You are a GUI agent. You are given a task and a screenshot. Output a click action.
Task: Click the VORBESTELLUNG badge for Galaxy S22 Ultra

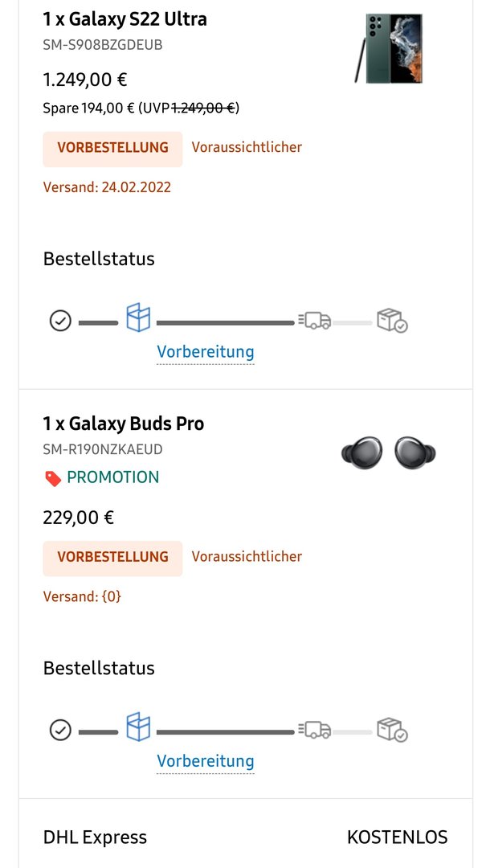click(112, 148)
